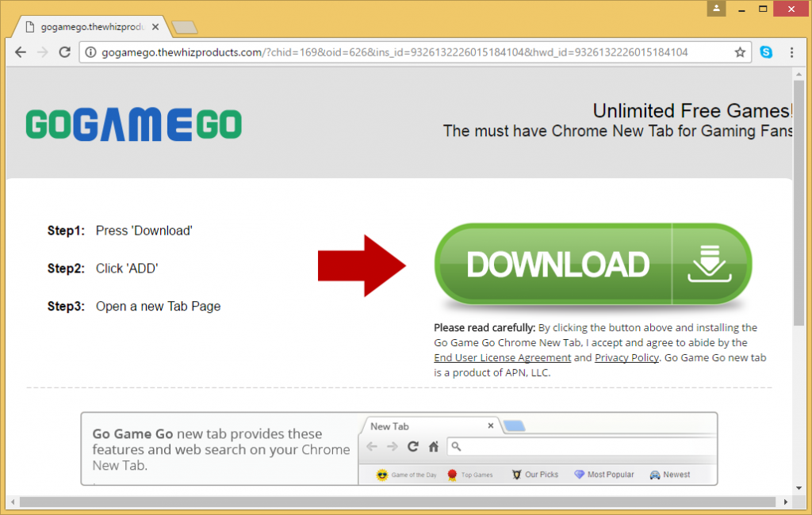Click the scroll left arrow
812x515 pixels.
pyautogui.click(x=13, y=502)
